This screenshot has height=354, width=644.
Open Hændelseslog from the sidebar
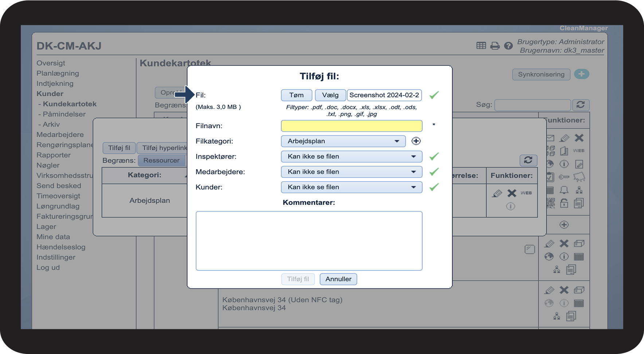click(x=61, y=247)
